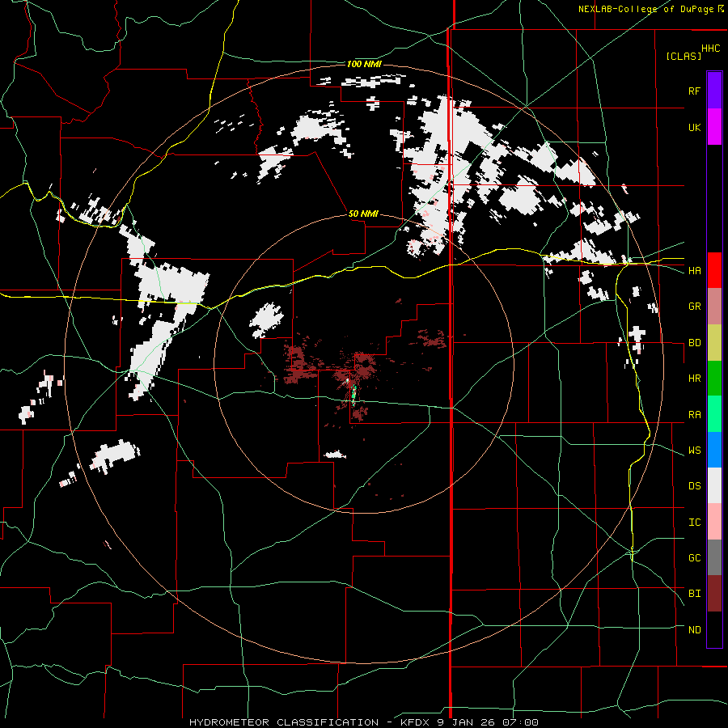Click the "[CLAS]" units label
This screenshot has width=728, height=728.
point(684,57)
